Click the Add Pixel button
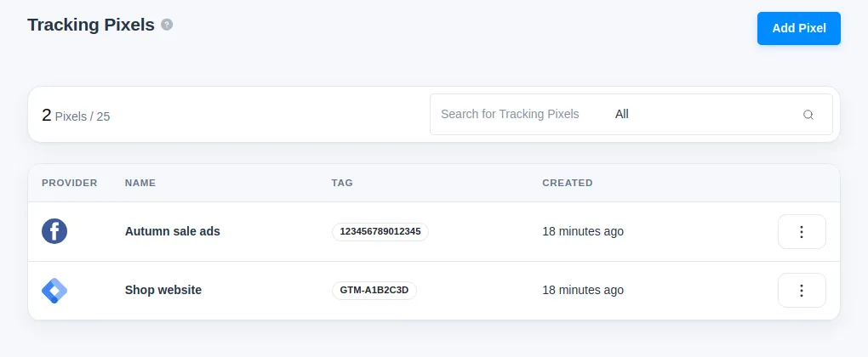The width and height of the screenshot is (868, 357). [799, 28]
